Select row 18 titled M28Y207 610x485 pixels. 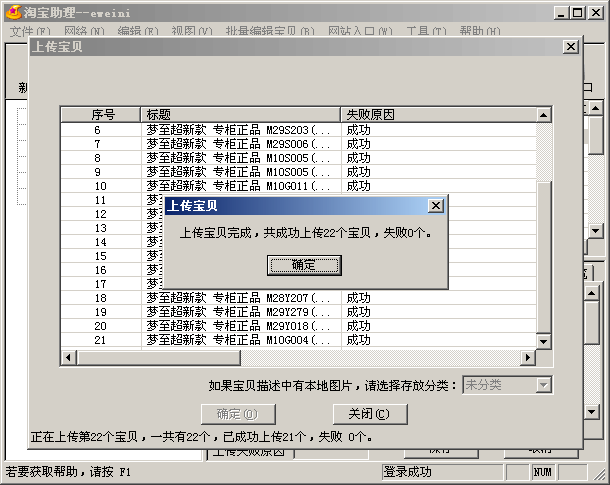point(298,298)
